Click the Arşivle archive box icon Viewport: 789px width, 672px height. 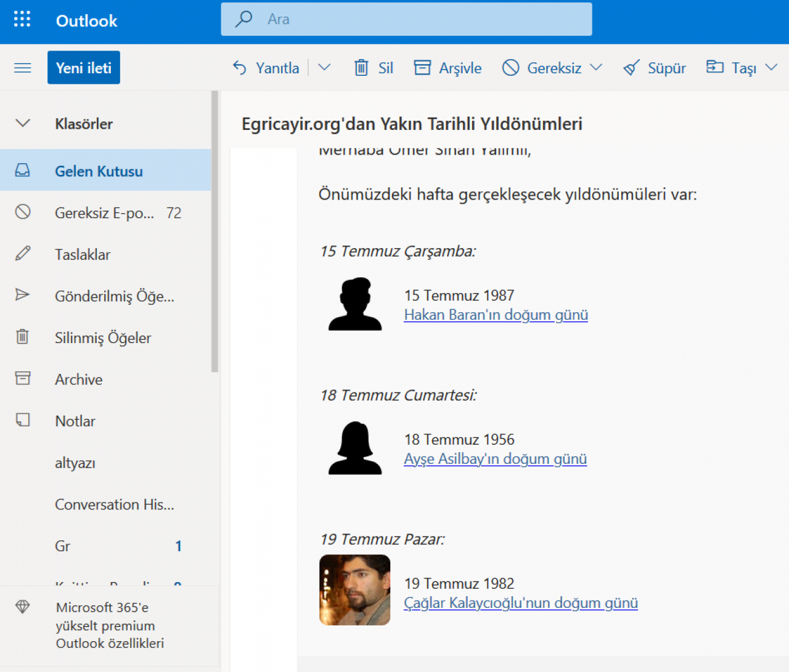click(422, 68)
